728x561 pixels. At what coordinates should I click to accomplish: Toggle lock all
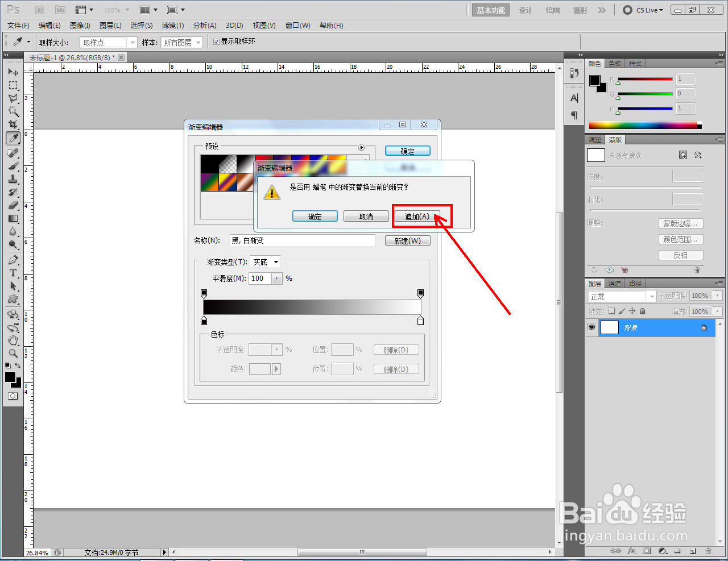pos(642,311)
